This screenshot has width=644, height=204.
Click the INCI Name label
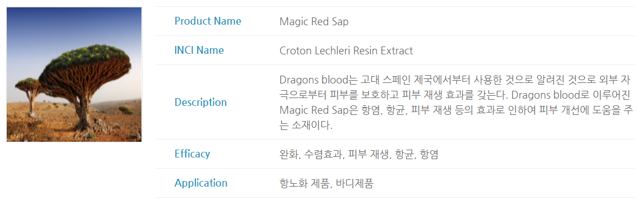[199, 50]
